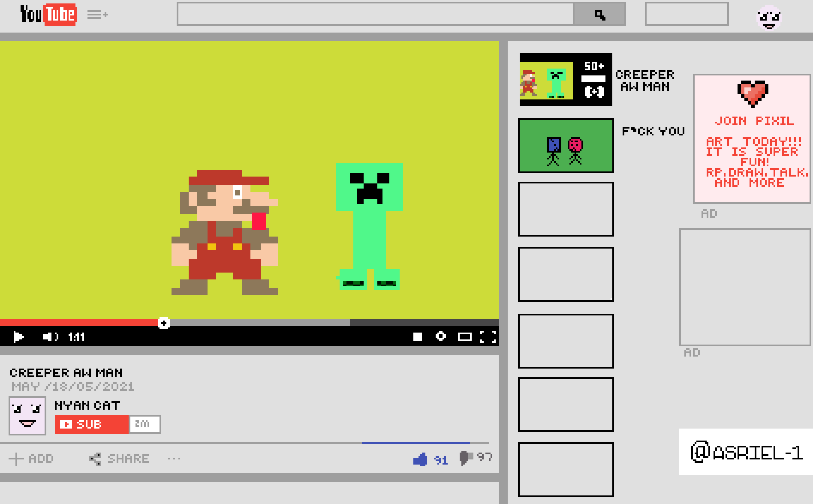The image size is (813, 504).
Task: Click the video progress bar scrubber handle
Action: [x=163, y=323]
